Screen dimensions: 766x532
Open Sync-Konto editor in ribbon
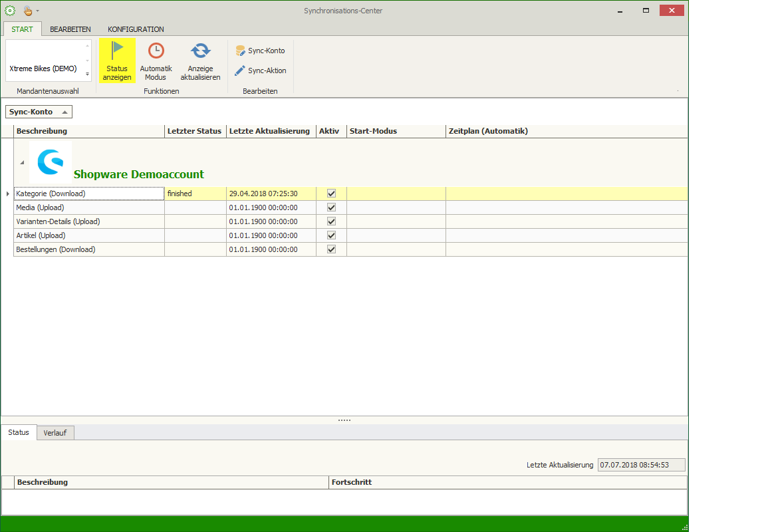[260, 51]
